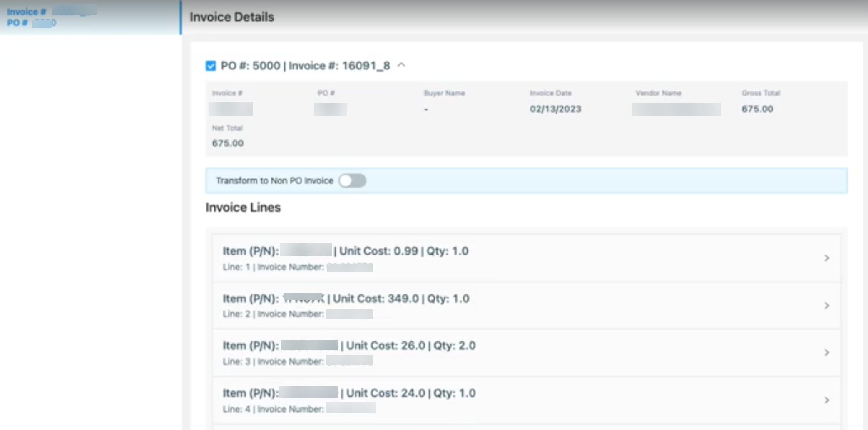This screenshot has width=868, height=430.
Task: Click 'Unit Cost: 26.0 | Qty: 2.0' text
Action: click(411, 346)
